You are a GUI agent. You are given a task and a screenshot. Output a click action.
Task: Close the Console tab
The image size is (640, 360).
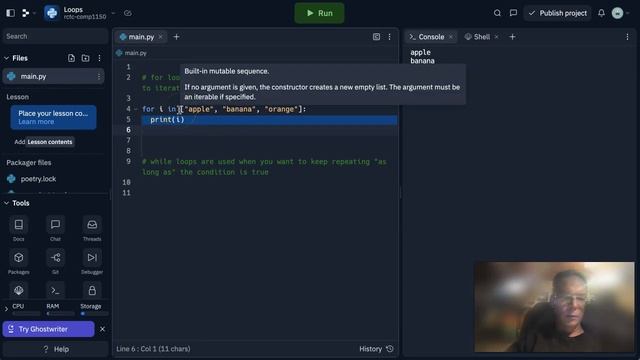point(451,37)
